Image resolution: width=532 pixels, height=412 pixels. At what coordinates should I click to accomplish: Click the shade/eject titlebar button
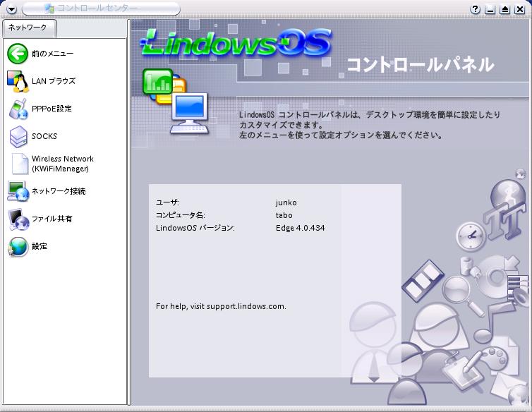[505, 9]
